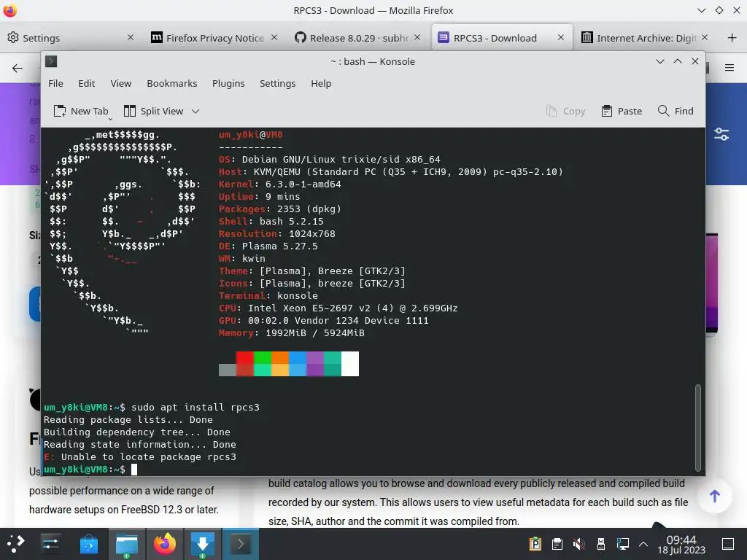Click 'Unable to locate package rpcs3' error line
This screenshot has width=747, height=560.
pos(140,456)
